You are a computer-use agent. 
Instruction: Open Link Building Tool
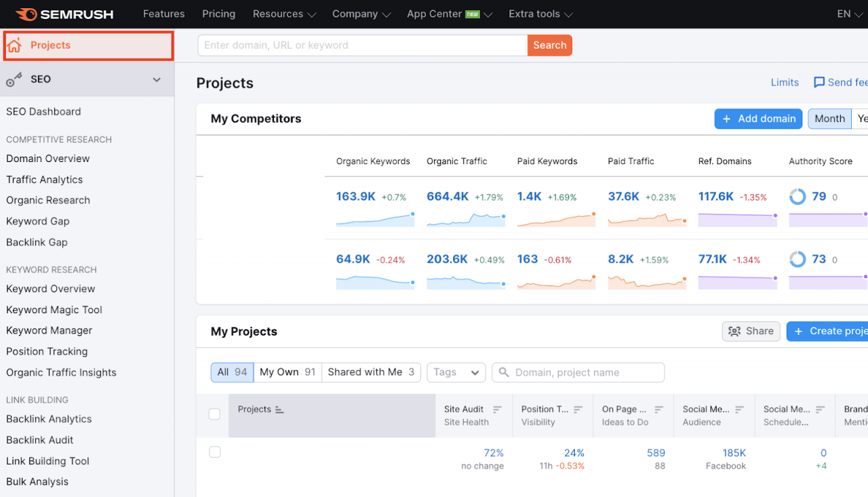(48, 461)
